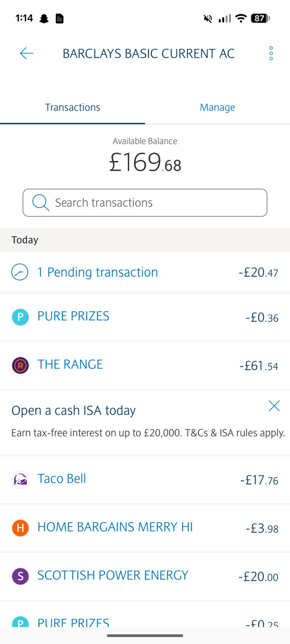
Task: Tap the Pure Prizes P icon
Action: (x=20, y=317)
